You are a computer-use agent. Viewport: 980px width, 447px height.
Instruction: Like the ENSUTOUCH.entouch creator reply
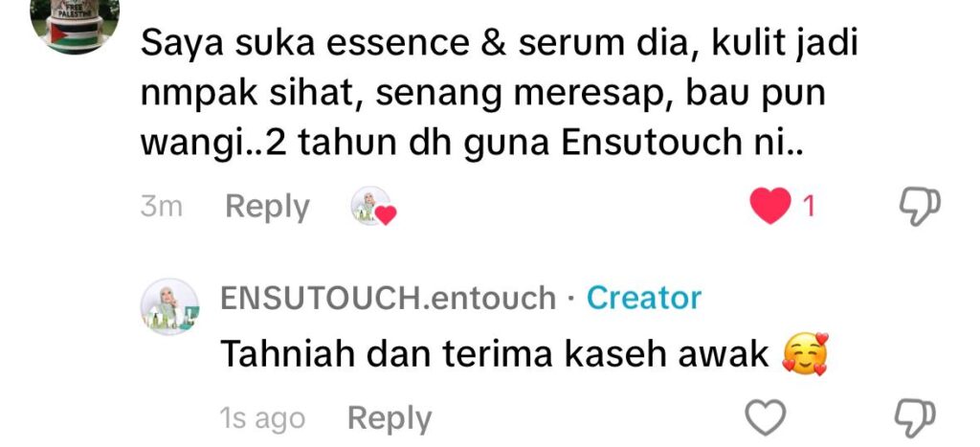(766, 417)
